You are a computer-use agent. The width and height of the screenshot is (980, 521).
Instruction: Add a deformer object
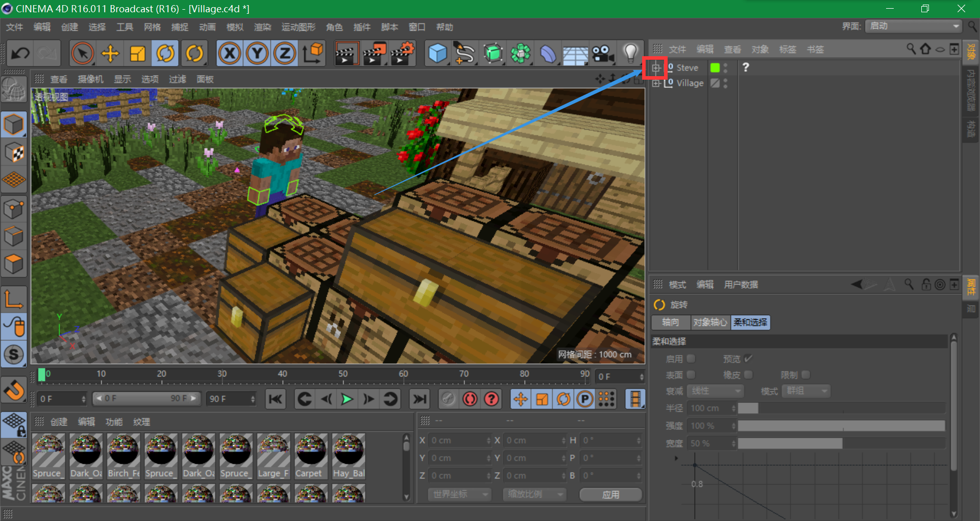point(548,53)
